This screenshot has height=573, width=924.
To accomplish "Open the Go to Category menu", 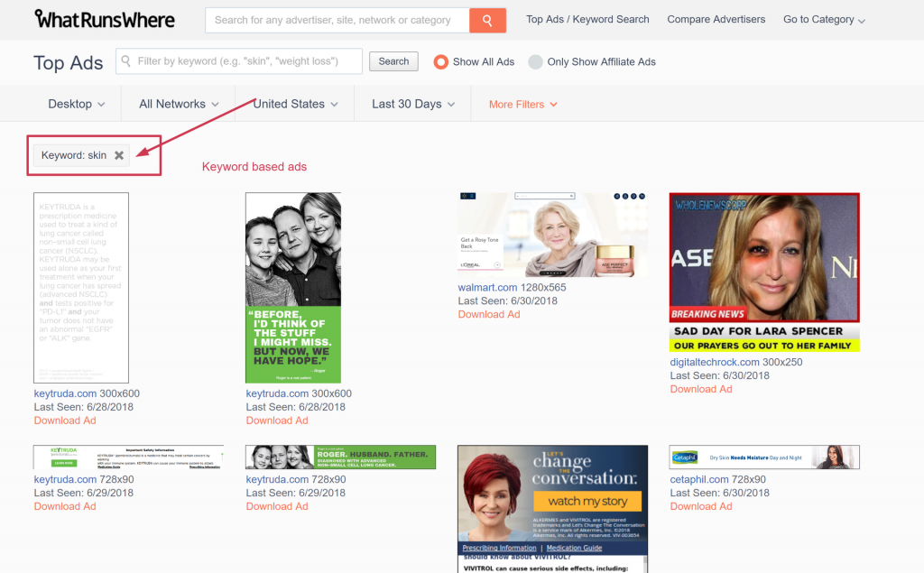I will pos(824,20).
